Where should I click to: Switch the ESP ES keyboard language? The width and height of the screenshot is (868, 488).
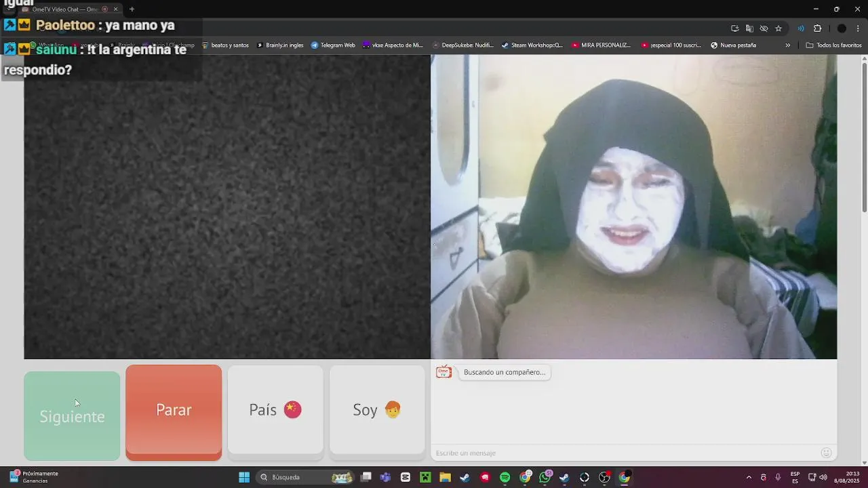(x=795, y=477)
